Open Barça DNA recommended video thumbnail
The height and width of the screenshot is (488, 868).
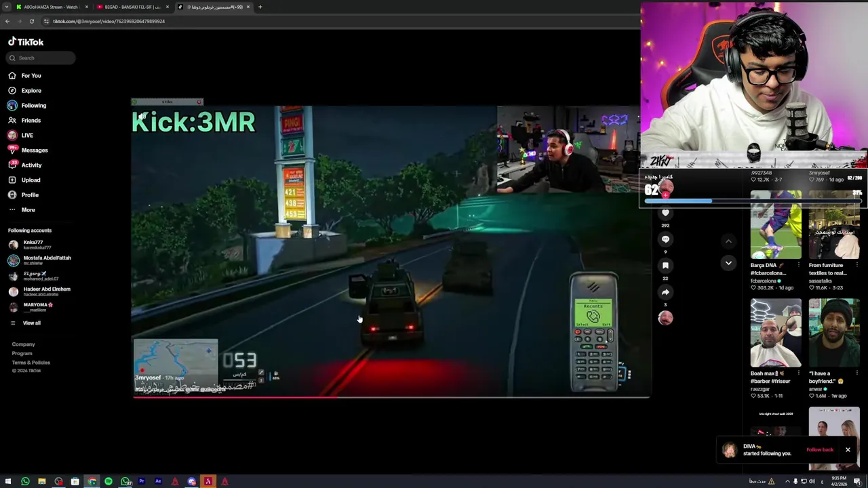(x=776, y=226)
